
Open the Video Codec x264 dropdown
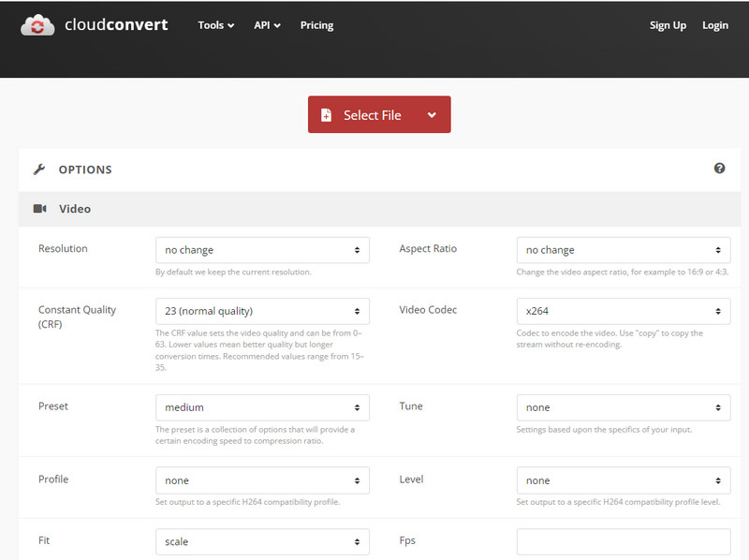(x=624, y=311)
